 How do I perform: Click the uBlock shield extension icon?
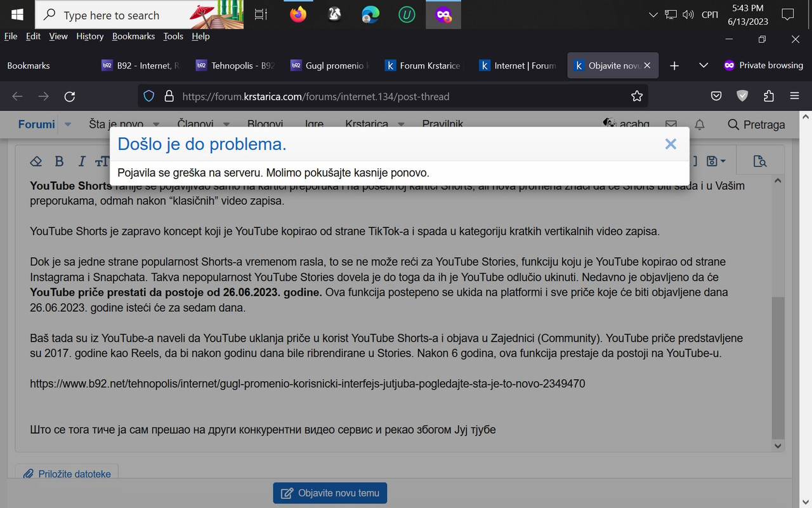(x=742, y=97)
